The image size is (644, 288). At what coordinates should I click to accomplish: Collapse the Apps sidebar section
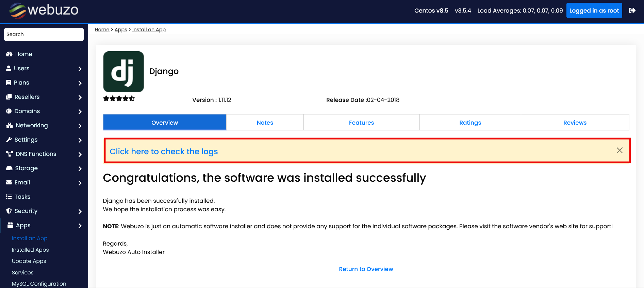[x=80, y=226]
